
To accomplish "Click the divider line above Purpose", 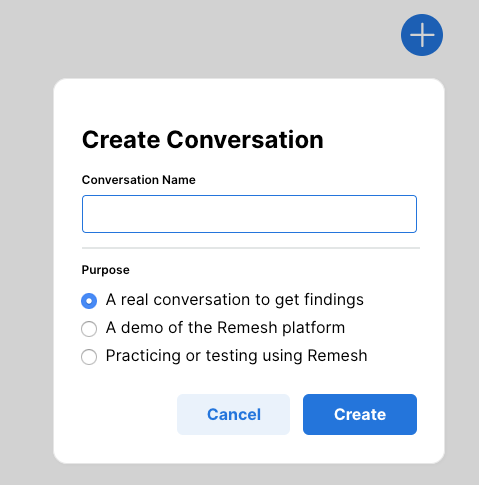I will tap(251, 248).
